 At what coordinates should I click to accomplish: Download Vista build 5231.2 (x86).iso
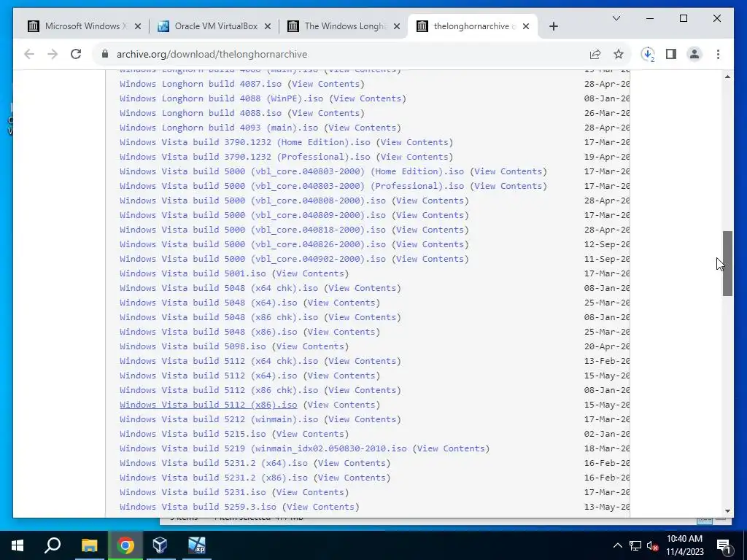pyautogui.click(x=214, y=478)
